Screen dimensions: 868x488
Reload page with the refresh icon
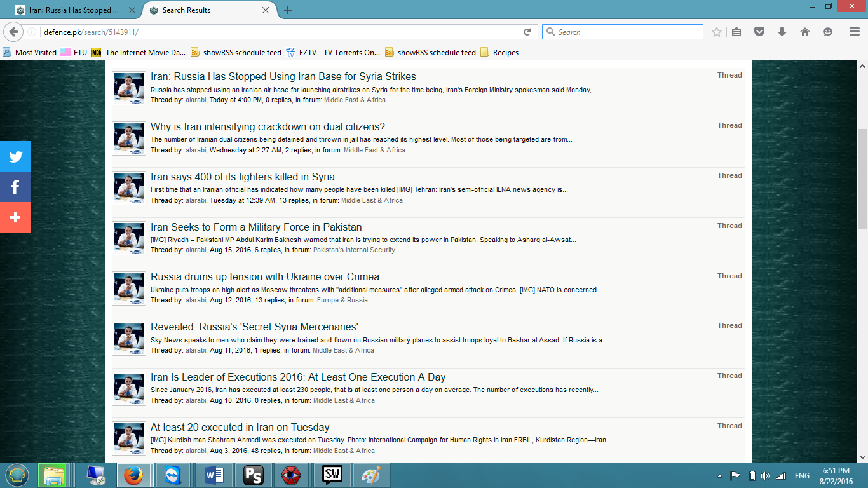(x=527, y=32)
